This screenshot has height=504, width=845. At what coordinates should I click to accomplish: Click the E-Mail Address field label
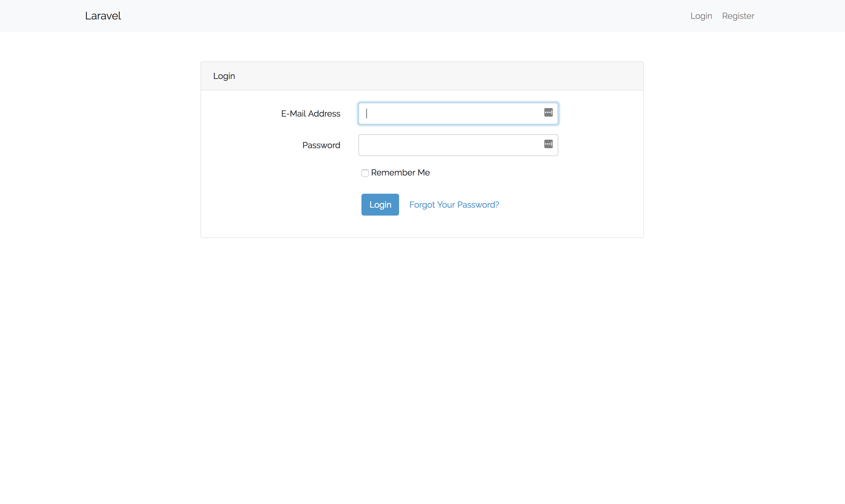click(310, 114)
